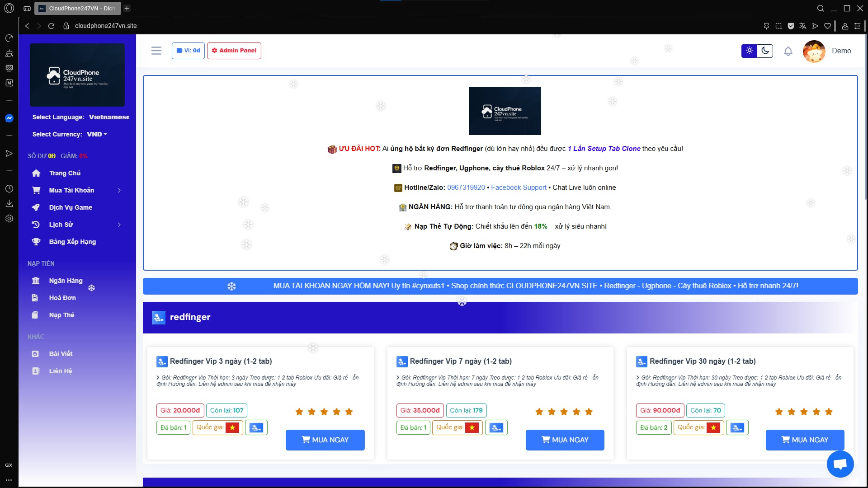
Task: Open Messenger in Opera sidebar
Action: [x=9, y=118]
